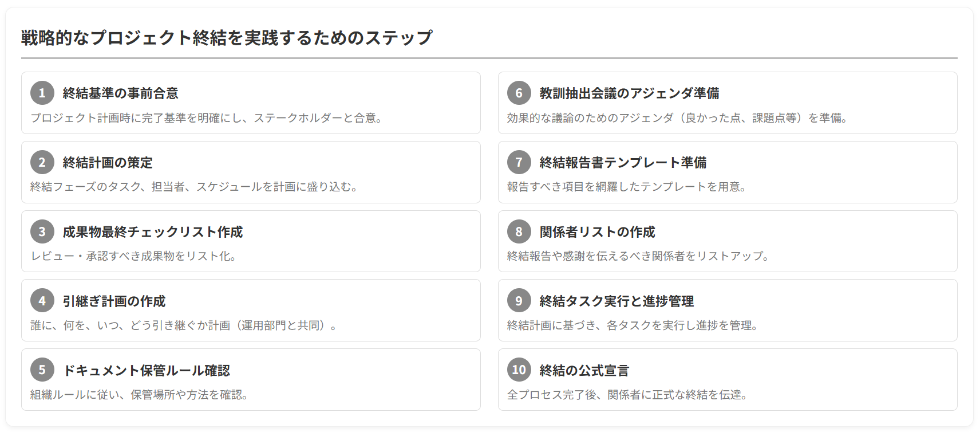
Task: Open the 成果物最終チェックリスト作成 card title
Action: [x=153, y=232]
